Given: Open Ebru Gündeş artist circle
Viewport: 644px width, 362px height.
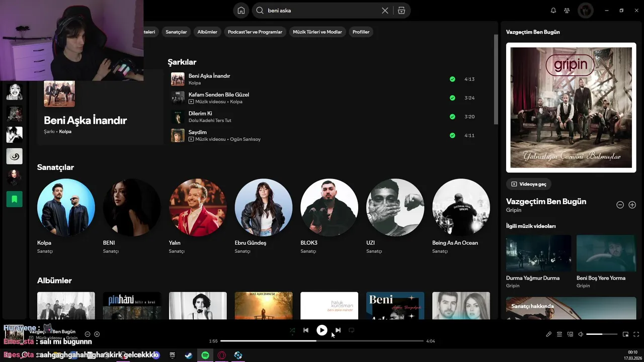Looking at the screenshot, I should click(264, 207).
